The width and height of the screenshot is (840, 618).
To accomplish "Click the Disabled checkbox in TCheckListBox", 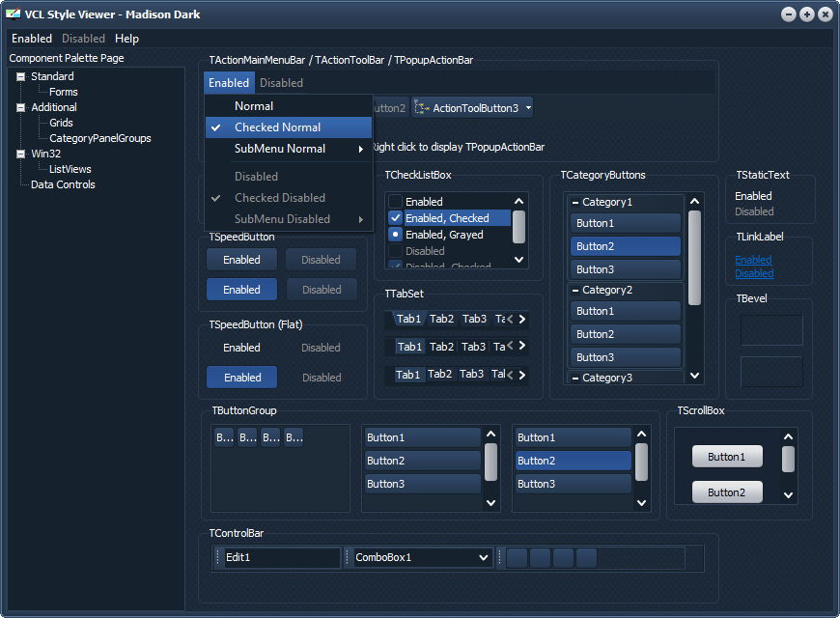I will pos(395,251).
